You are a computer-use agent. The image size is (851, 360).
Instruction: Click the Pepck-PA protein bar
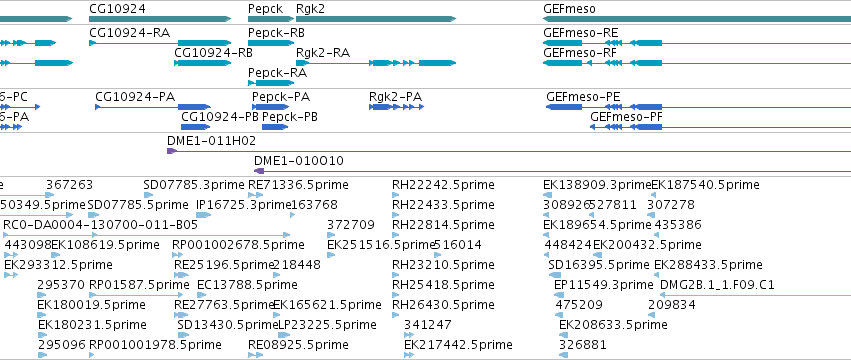pos(272,107)
